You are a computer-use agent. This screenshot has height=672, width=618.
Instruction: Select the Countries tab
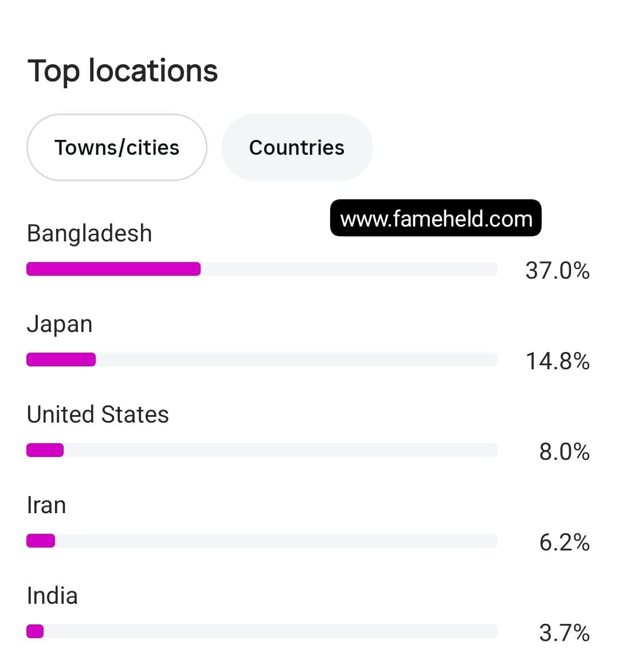(x=296, y=147)
